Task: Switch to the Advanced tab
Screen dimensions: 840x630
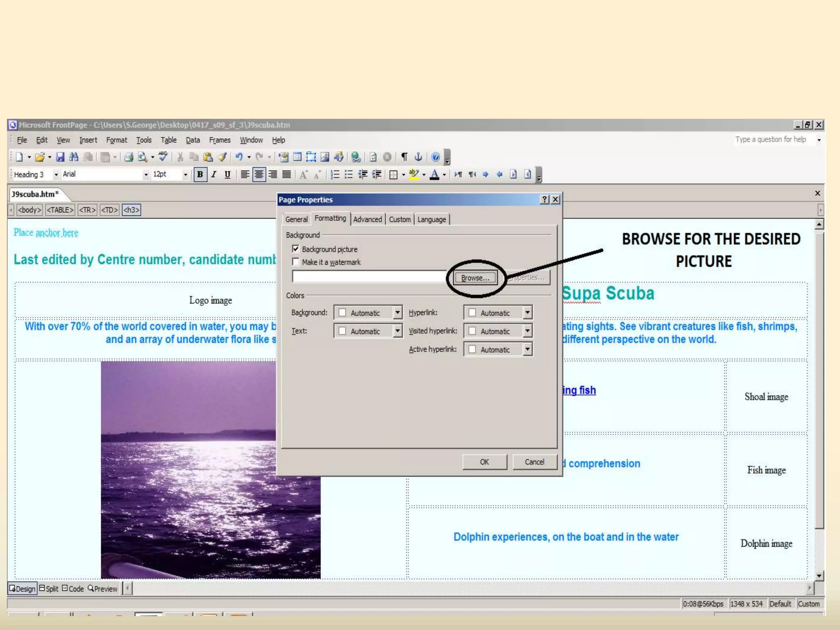Action: [x=367, y=219]
